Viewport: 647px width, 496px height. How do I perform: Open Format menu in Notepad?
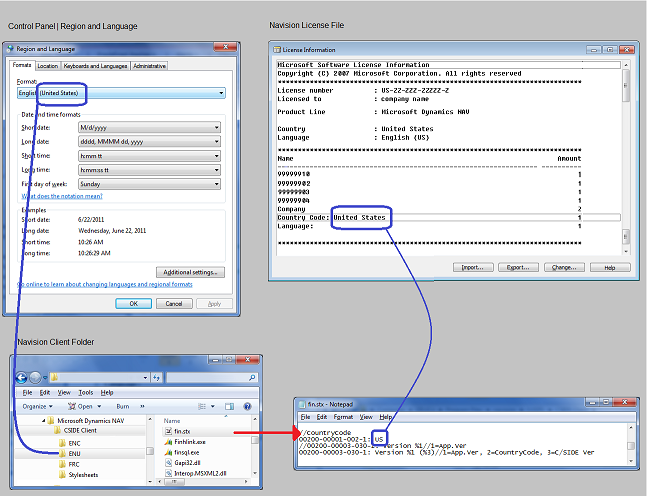point(343,417)
